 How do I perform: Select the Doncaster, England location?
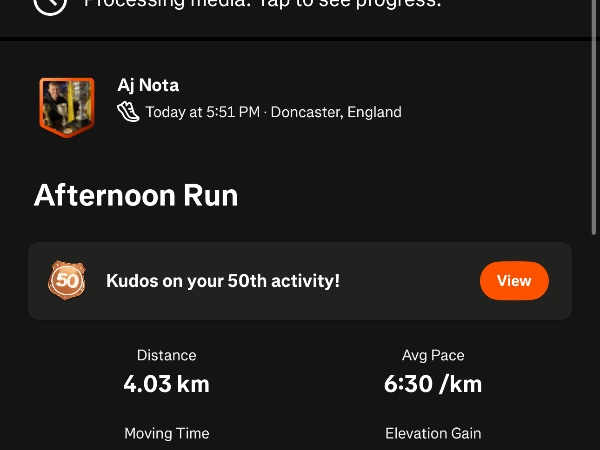(x=336, y=112)
